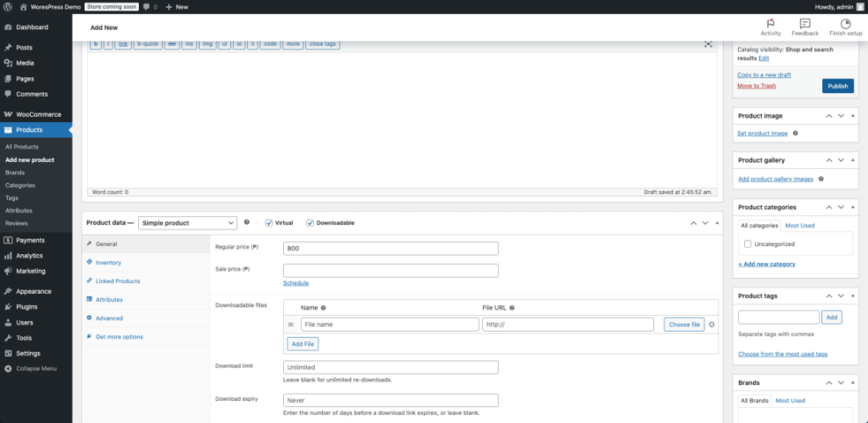Move Brands panel up
Screen dimensions: 868x423
click(828, 383)
